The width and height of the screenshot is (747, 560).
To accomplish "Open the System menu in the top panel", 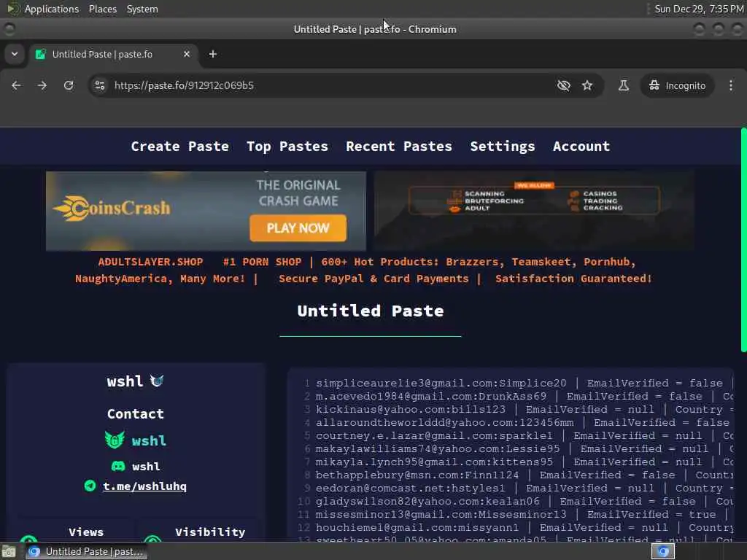I will (142, 9).
